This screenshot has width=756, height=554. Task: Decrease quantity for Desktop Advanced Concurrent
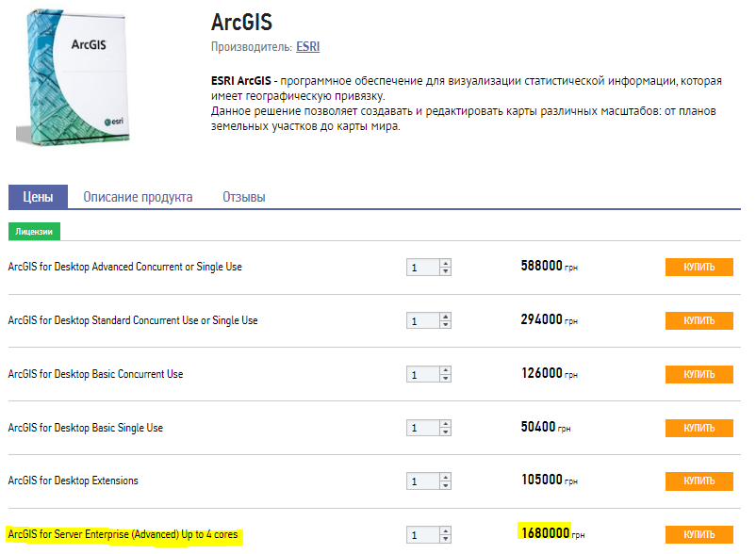446,271
